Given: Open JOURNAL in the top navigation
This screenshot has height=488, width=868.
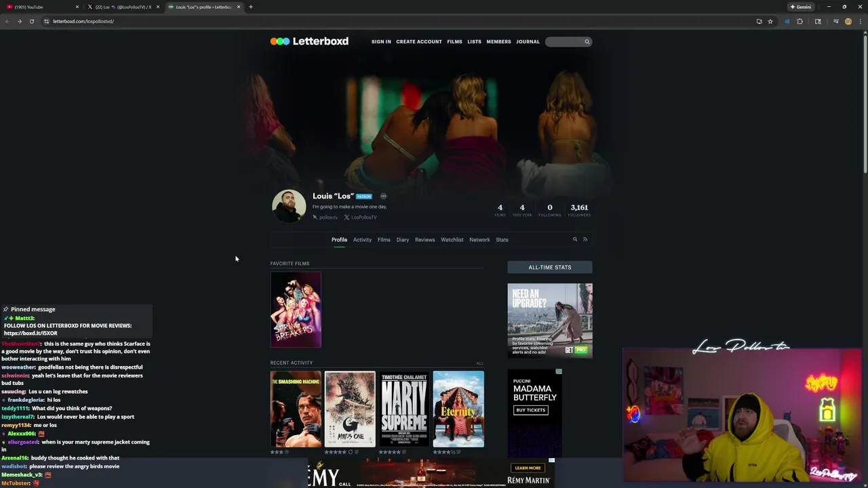Looking at the screenshot, I should pos(528,41).
